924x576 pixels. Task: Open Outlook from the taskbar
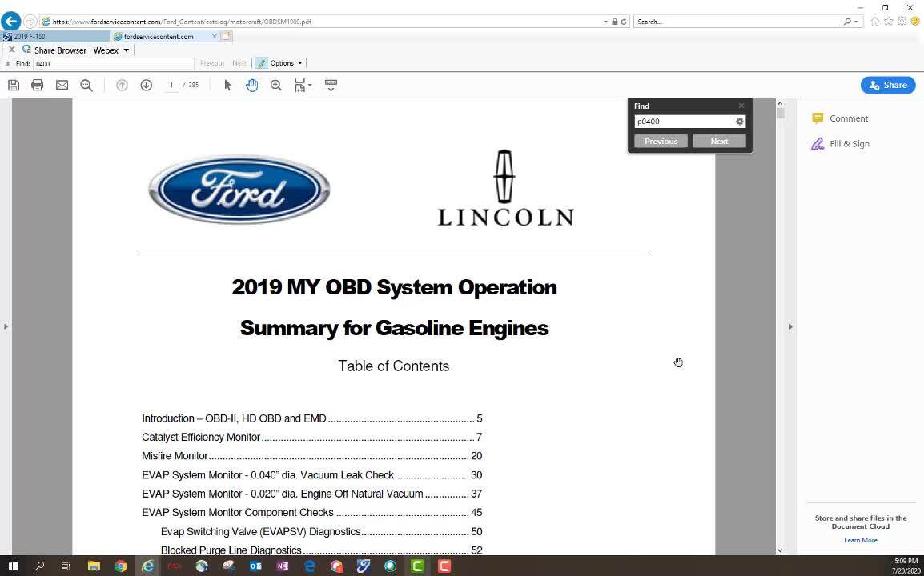(x=255, y=566)
